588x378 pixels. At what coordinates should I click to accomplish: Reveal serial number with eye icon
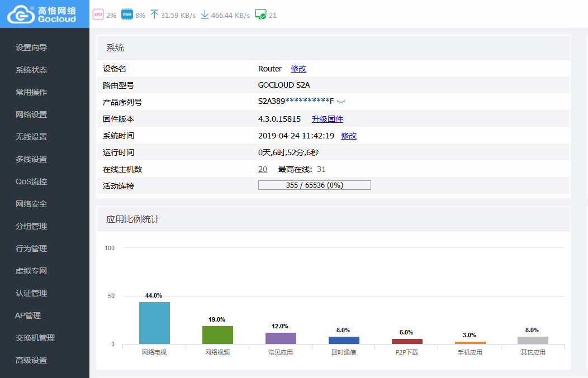click(342, 102)
